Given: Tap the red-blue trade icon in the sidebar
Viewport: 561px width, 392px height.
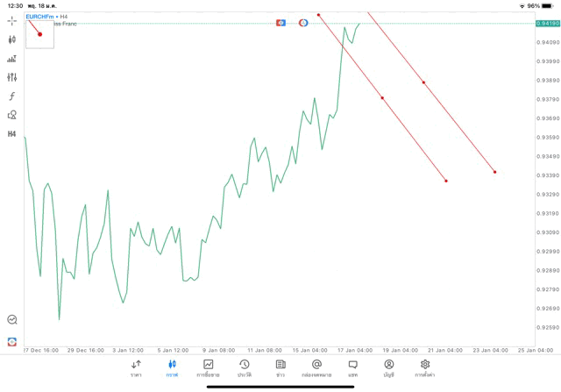Looking at the screenshot, I should [x=11, y=341].
